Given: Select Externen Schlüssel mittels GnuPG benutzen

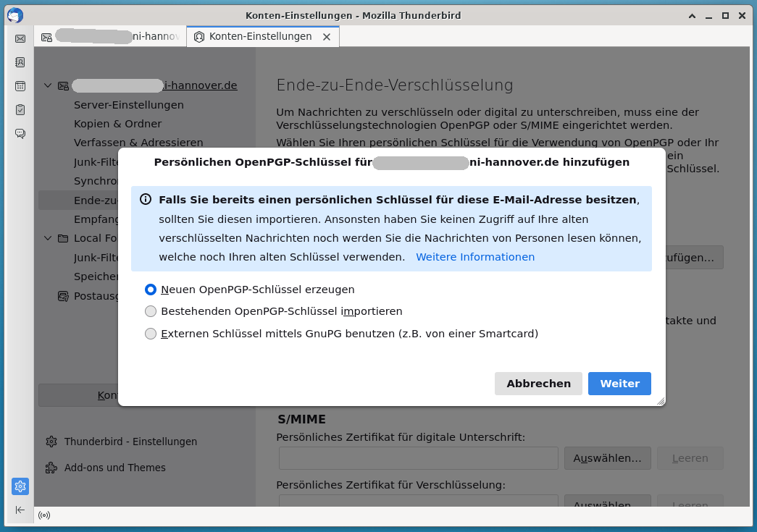Looking at the screenshot, I should tap(151, 333).
